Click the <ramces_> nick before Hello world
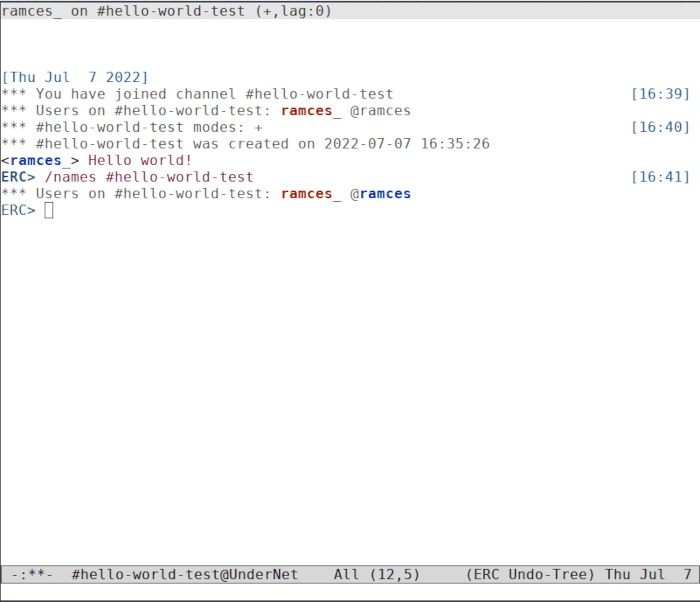Image resolution: width=700 pixels, height=602 pixels. (40, 160)
